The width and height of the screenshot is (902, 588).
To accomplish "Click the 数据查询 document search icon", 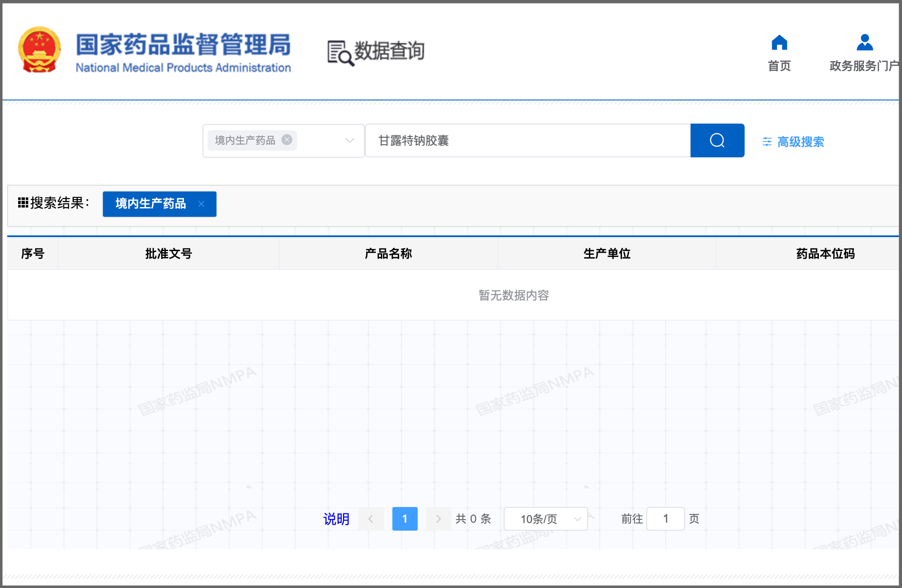I will (x=340, y=53).
